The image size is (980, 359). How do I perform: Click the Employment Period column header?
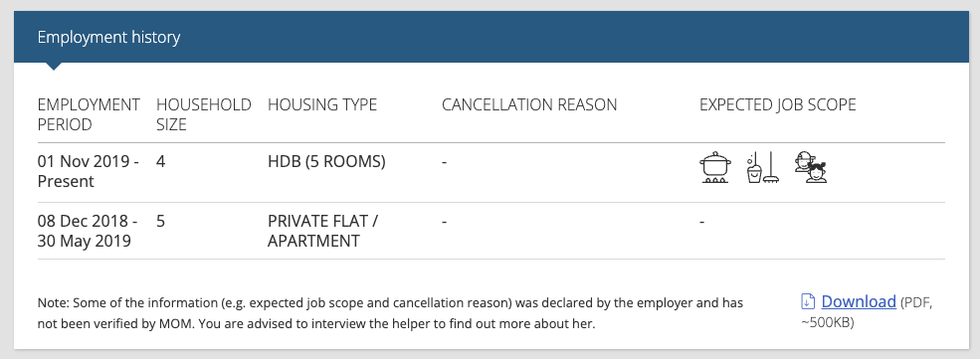89,114
